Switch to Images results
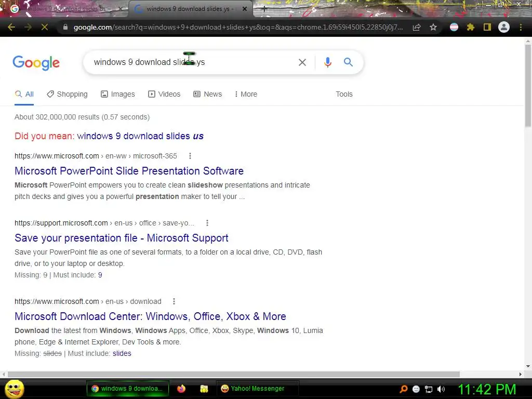Image resolution: width=532 pixels, height=399 pixels. click(118, 94)
